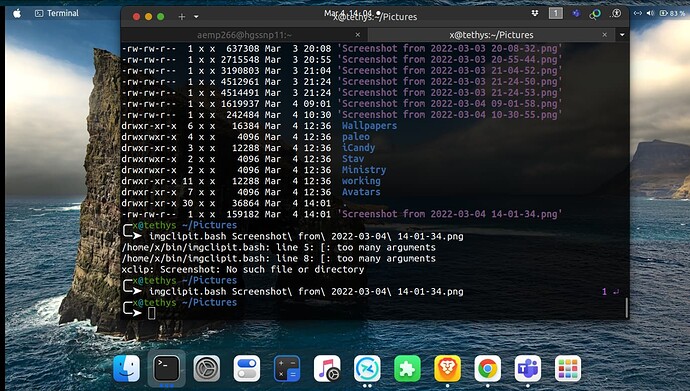This screenshot has height=391, width=690.
Task: Click the Avatars directory name
Action: (361, 192)
